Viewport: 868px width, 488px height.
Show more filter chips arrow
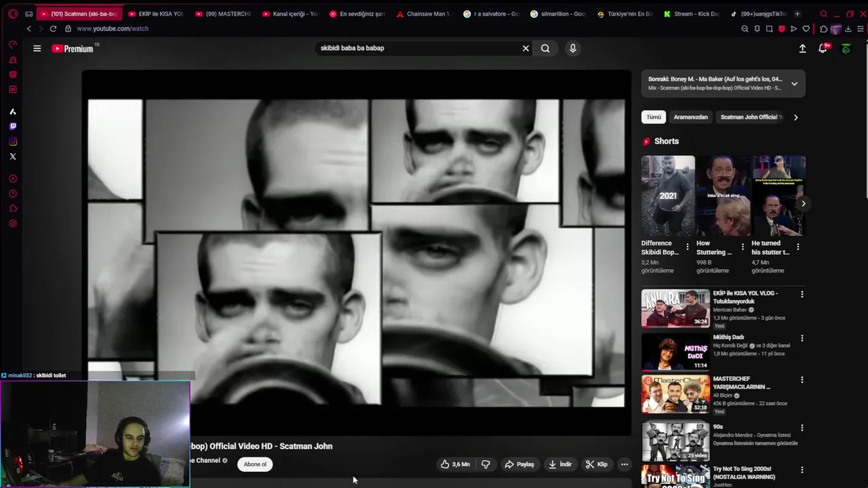[795, 117]
